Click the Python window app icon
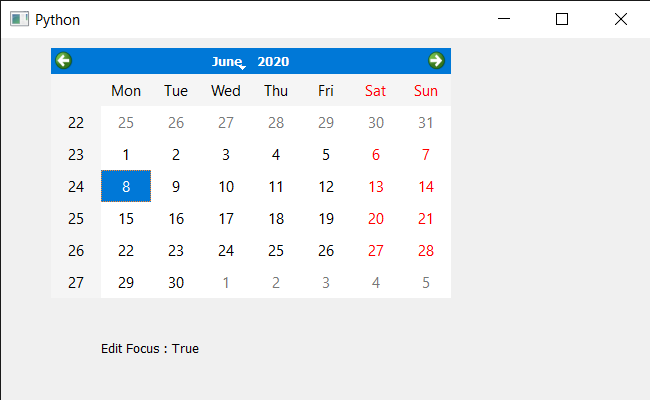This screenshot has width=650, height=400. point(19,19)
